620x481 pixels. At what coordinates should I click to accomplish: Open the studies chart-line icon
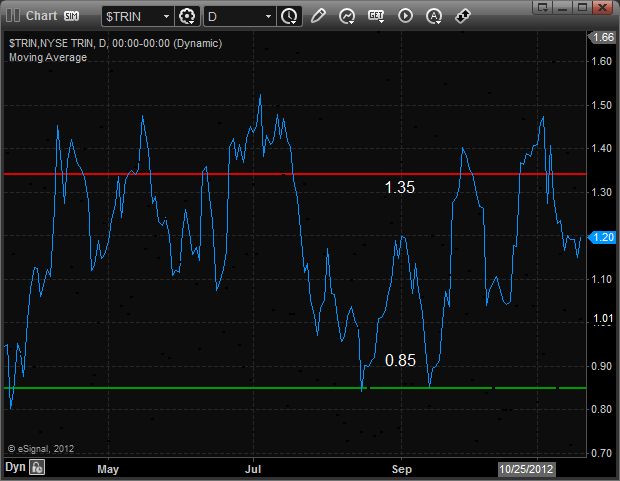[347, 17]
